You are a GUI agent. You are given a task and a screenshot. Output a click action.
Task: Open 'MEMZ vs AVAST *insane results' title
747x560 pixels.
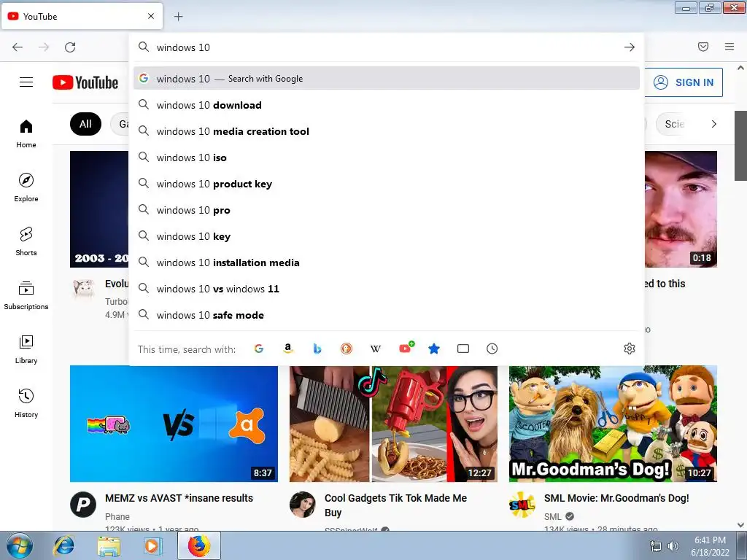click(x=179, y=498)
